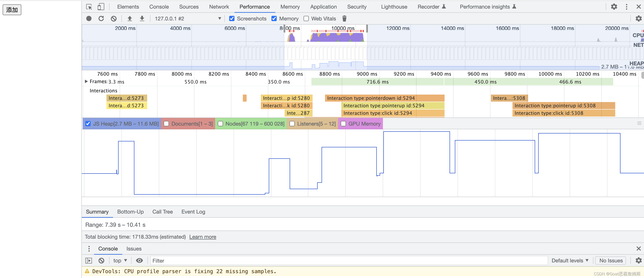
Task: Open capture settings gear in Performance toolbar
Action: click(639, 18)
